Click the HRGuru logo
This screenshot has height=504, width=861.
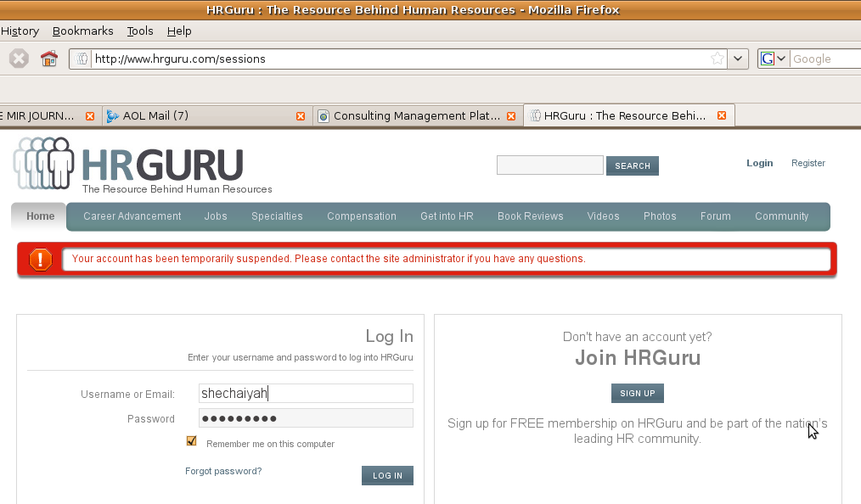[x=143, y=165]
